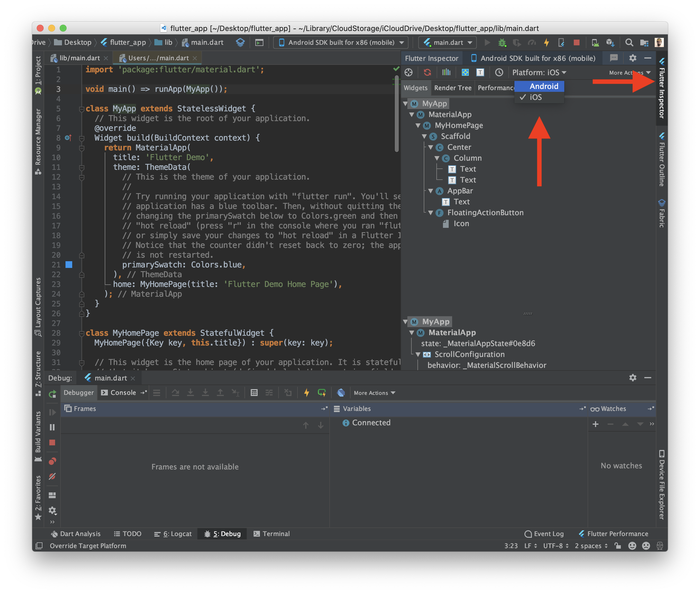Viewport: 700px width, 594px height.
Task: Open the Dart Analysis tool window
Action: (75, 534)
